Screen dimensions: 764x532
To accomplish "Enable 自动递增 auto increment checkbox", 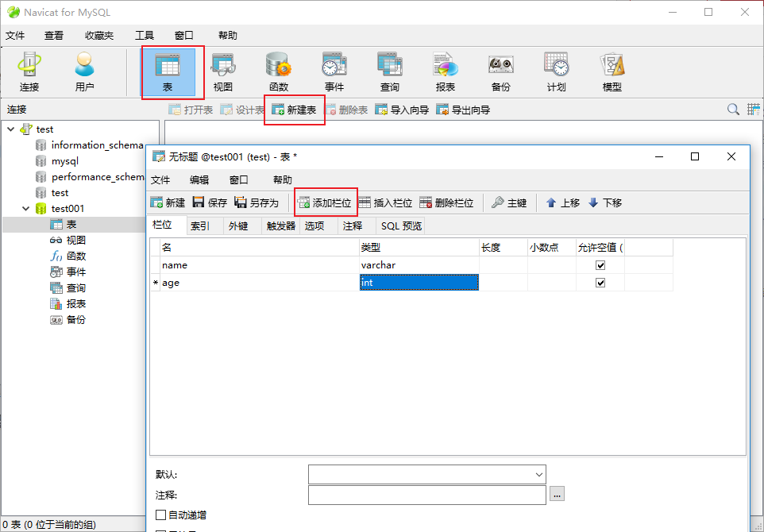I will point(160,515).
